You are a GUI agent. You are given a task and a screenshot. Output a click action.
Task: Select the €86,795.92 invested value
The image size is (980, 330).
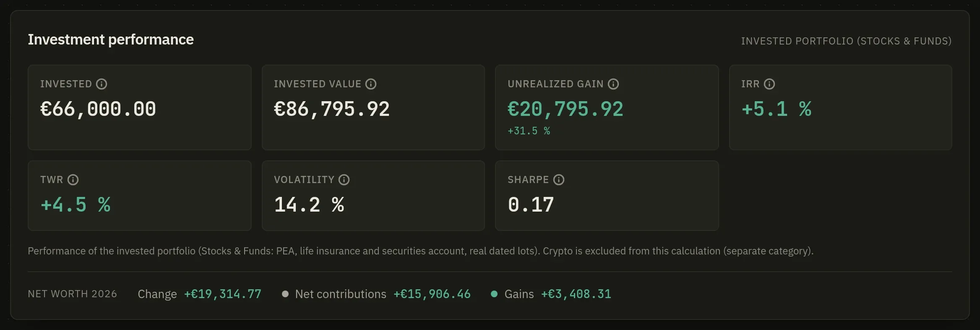[332, 109]
